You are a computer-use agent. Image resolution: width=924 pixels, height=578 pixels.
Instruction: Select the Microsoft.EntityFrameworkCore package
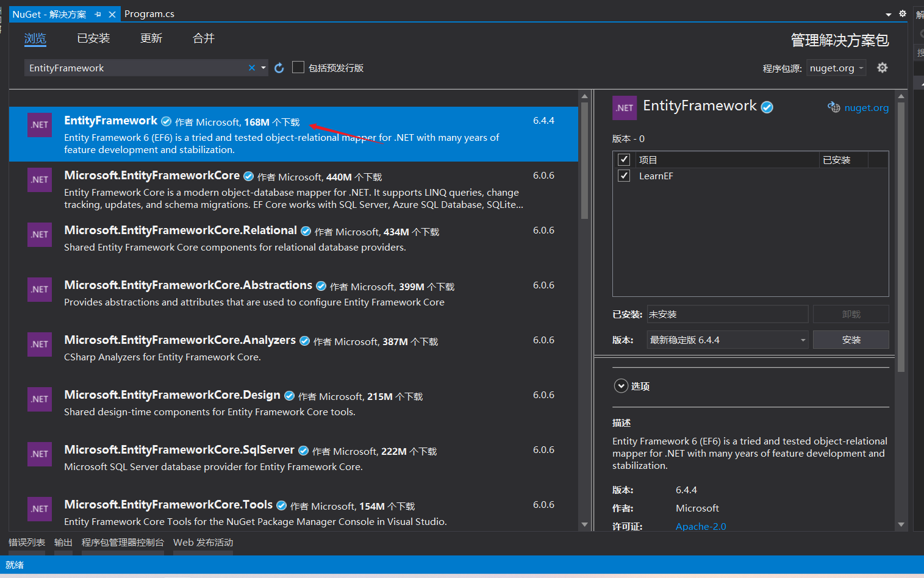[x=293, y=189]
